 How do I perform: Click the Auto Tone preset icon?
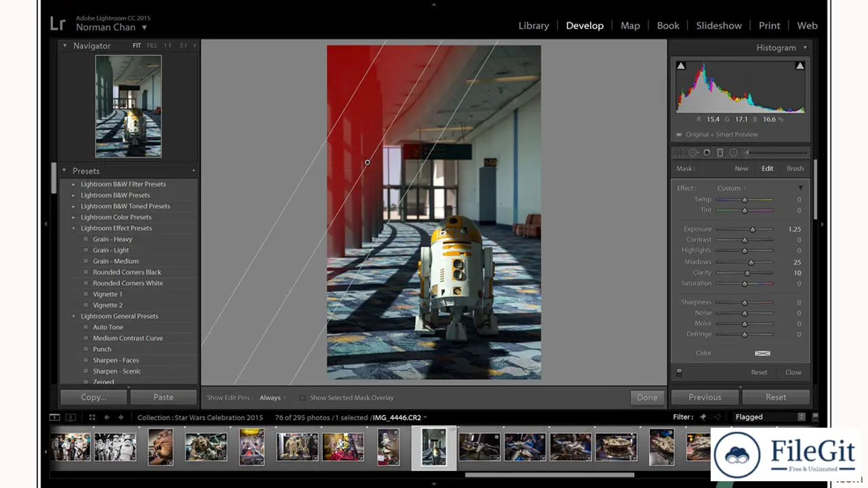click(86, 327)
